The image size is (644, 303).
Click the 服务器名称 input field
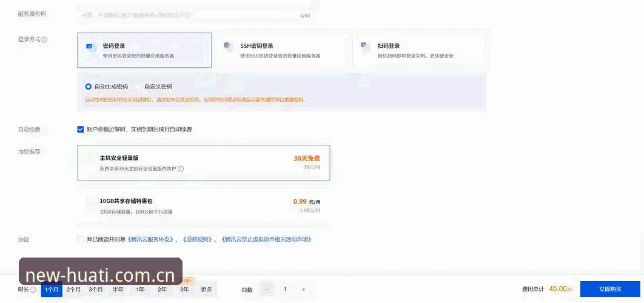[195, 15]
